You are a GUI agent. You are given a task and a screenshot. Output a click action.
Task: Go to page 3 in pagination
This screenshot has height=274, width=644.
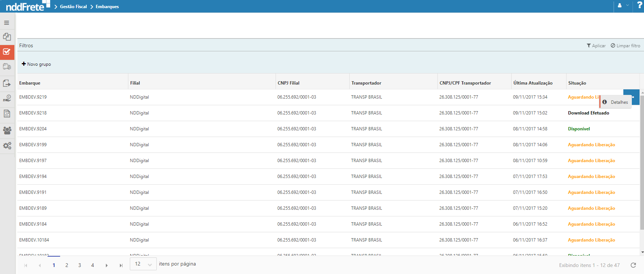pyautogui.click(x=80, y=265)
